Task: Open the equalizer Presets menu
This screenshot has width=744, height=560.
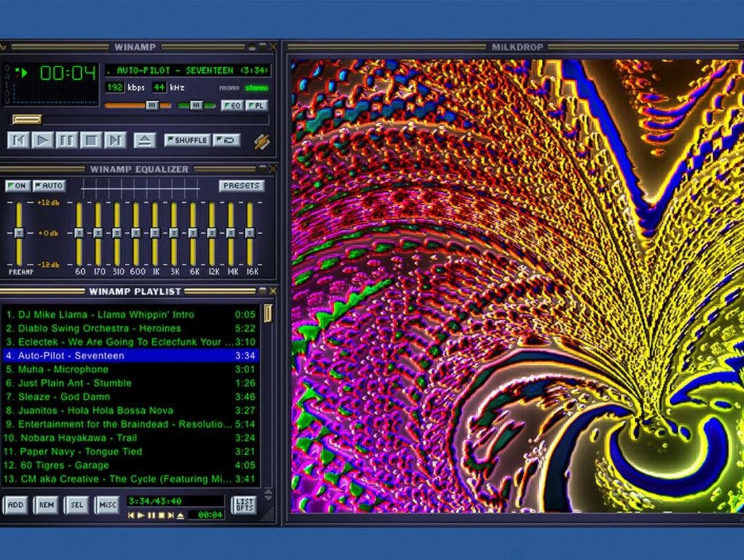Action: (x=241, y=186)
